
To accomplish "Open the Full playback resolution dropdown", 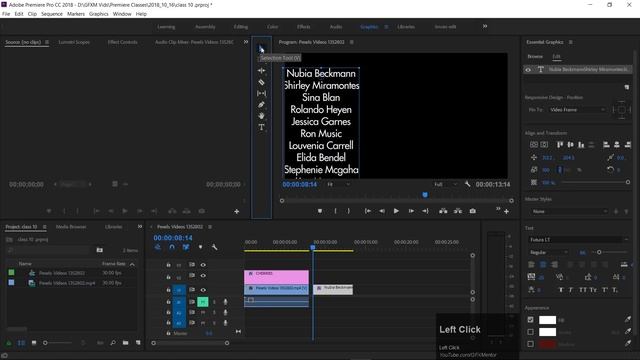I will tap(445, 184).
